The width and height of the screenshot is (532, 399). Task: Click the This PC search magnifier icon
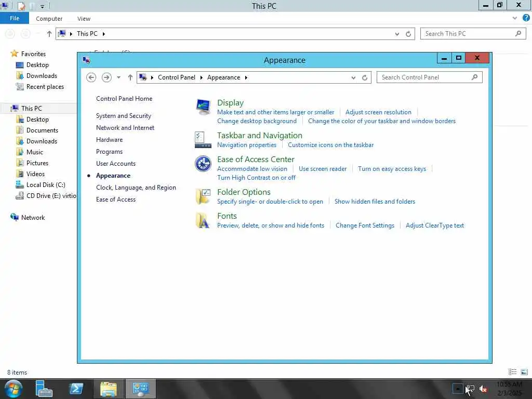point(518,34)
